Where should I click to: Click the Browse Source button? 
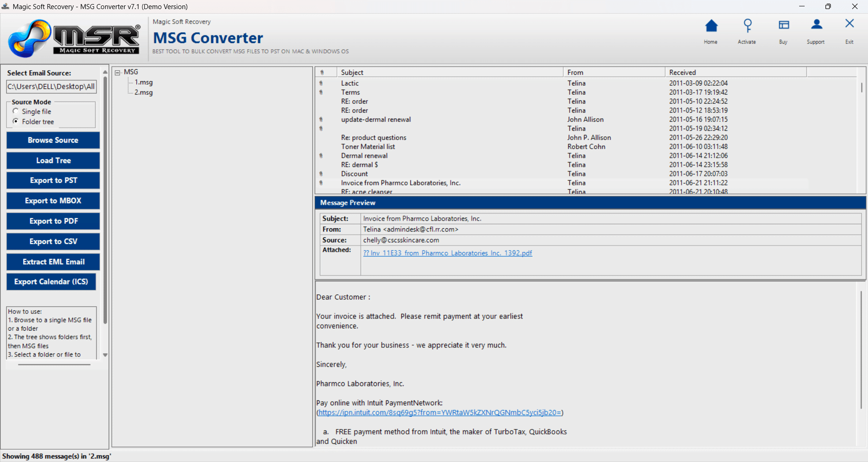(53, 140)
